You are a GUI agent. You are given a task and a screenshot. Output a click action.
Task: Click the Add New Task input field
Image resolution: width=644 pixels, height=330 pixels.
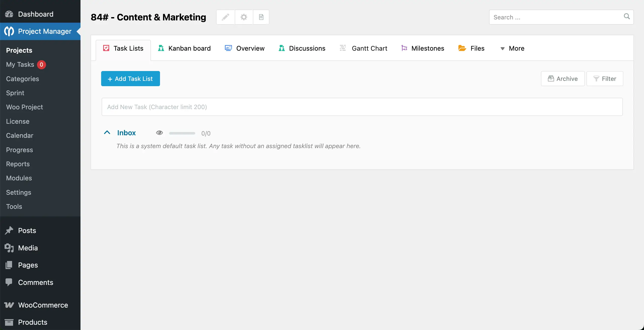tap(362, 107)
